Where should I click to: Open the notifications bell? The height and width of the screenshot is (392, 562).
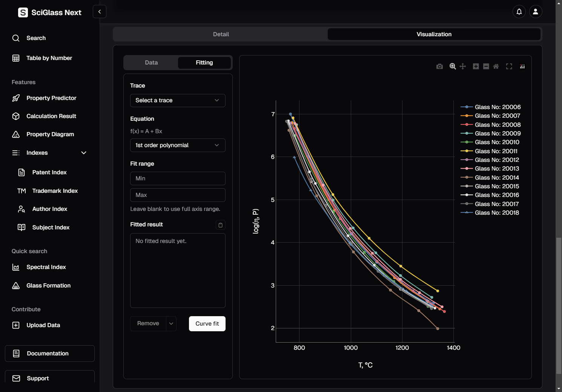[519, 12]
